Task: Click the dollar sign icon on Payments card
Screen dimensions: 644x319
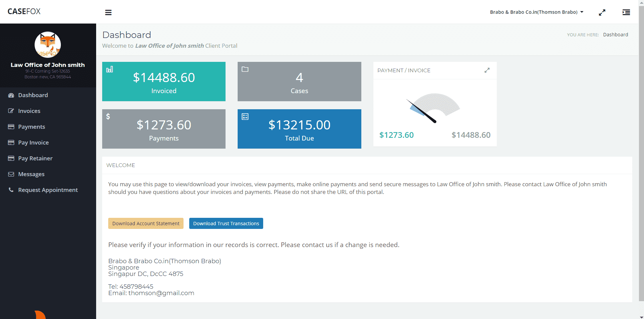Action: [108, 116]
